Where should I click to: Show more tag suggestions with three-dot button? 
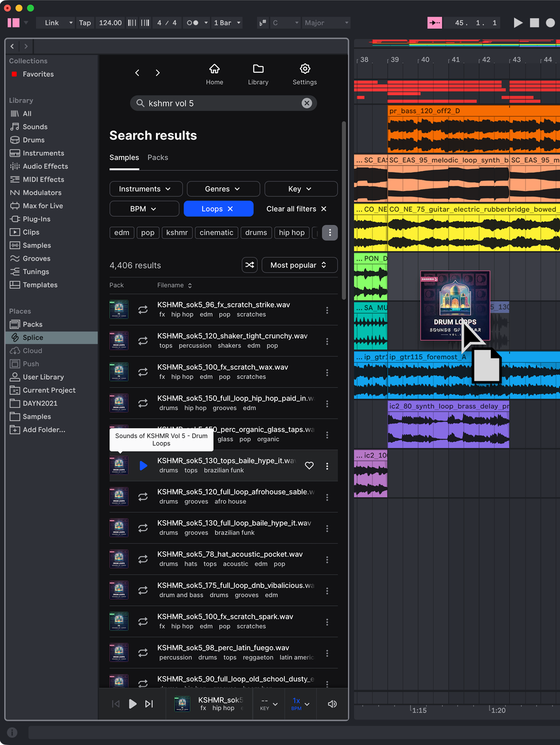tap(330, 232)
